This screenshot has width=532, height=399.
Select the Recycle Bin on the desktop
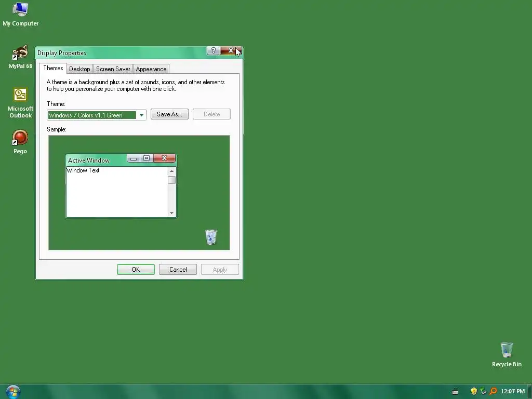pos(507,354)
